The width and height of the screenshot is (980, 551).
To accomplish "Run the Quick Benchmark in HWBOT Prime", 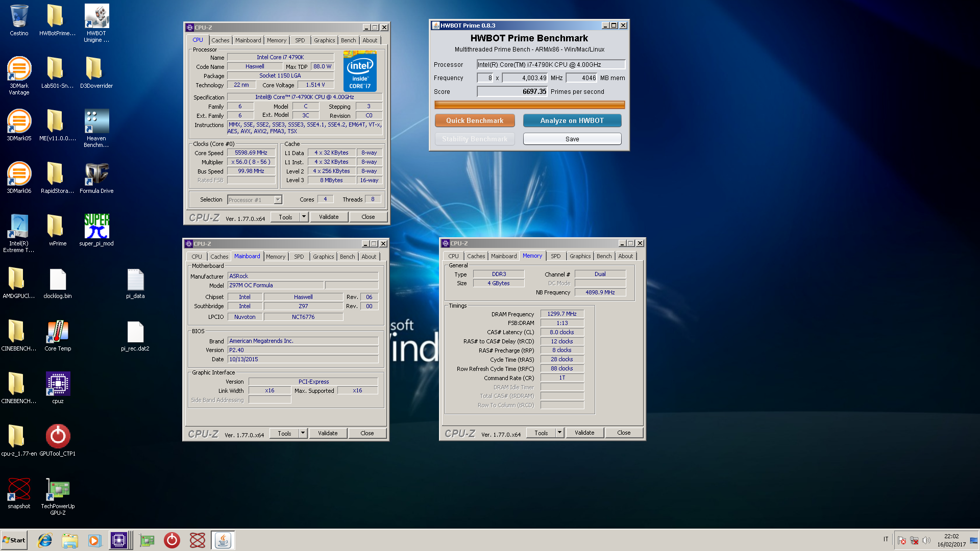I will tap(475, 120).
